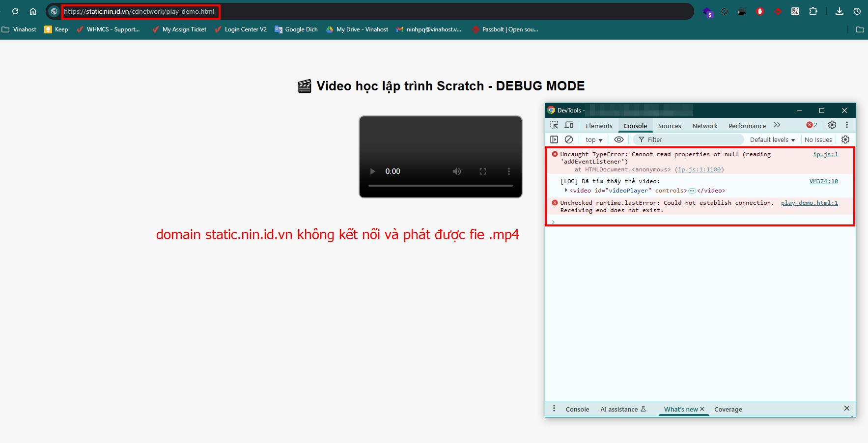Screen dimensions: 868x443
Task: Click the video progress seek bar
Action: 440,186
